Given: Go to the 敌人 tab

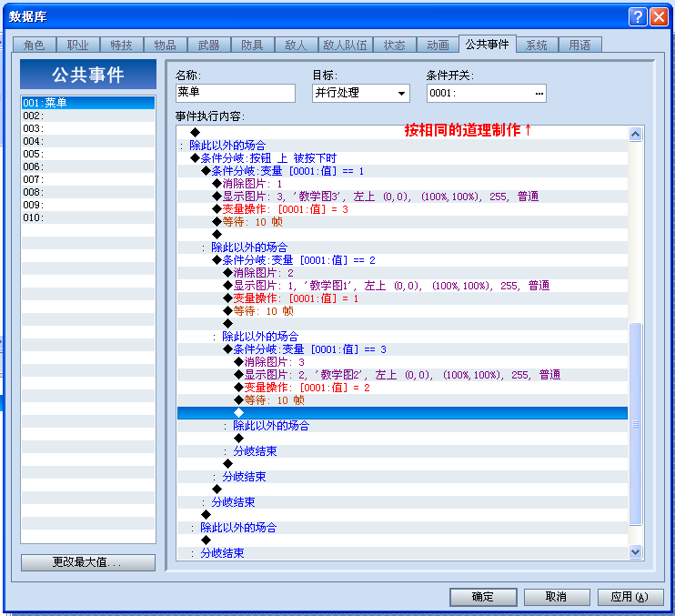Looking at the screenshot, I should [296, 45].
